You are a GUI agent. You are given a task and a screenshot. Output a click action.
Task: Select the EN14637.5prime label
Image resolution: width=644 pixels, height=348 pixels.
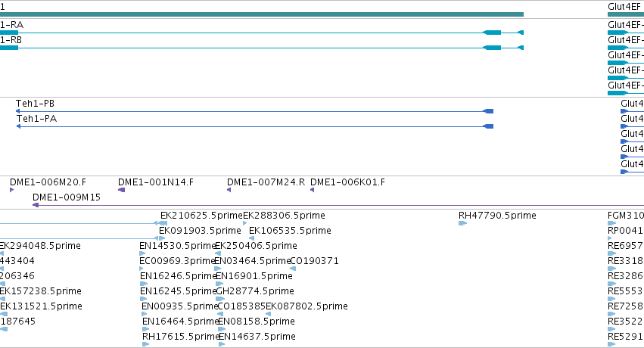[x=257, y=337]
